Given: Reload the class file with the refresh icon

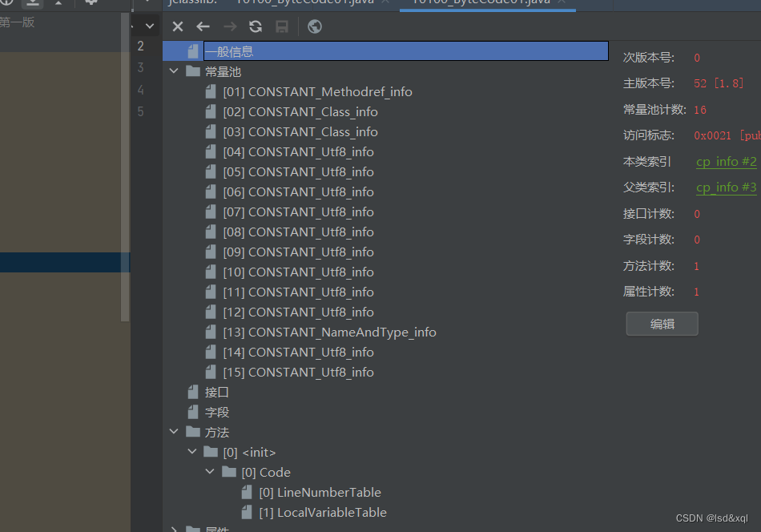Looking at the screenshot, I should click(x=256, y=26).
